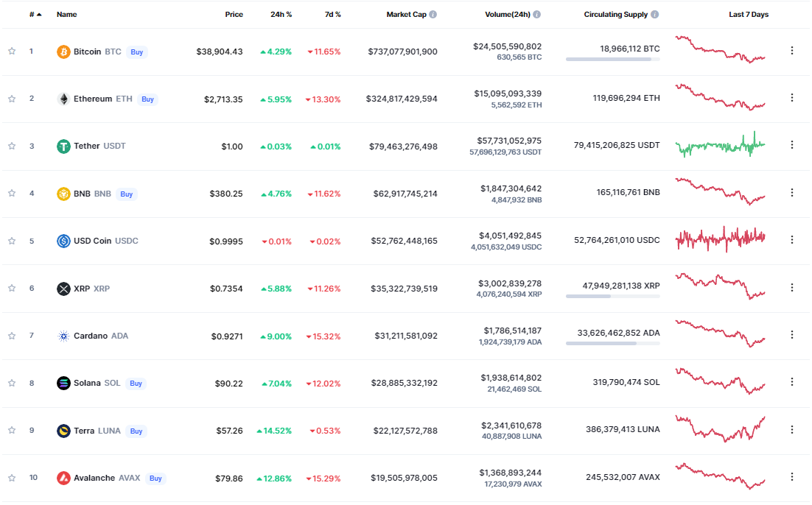This screenshot has height=505, width=812.
Task: Click the Buy button next to BNB
Action: 126,194
